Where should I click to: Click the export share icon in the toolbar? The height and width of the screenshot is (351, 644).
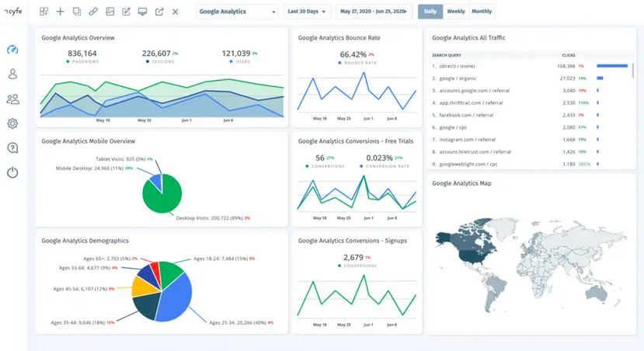point(159,12)
